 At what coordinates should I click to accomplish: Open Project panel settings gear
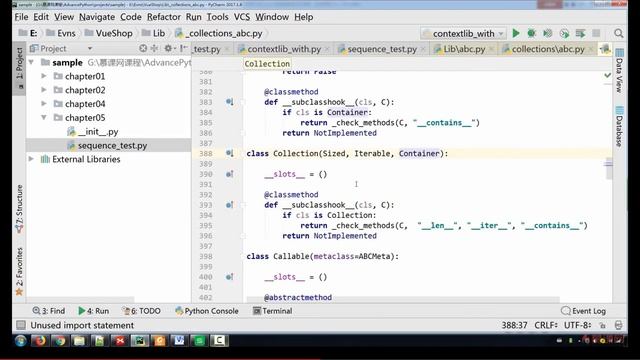pyautogui.click(x=168, y=49)
